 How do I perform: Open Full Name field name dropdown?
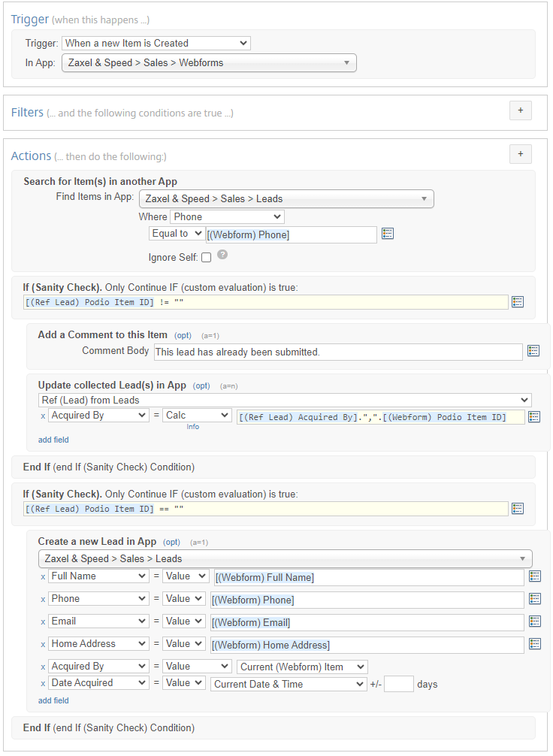98,576
